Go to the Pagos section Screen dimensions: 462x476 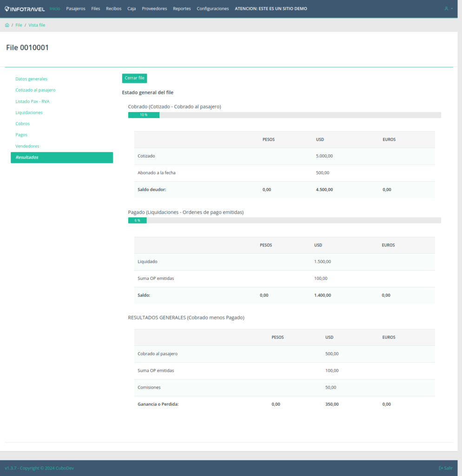(21, 135)
